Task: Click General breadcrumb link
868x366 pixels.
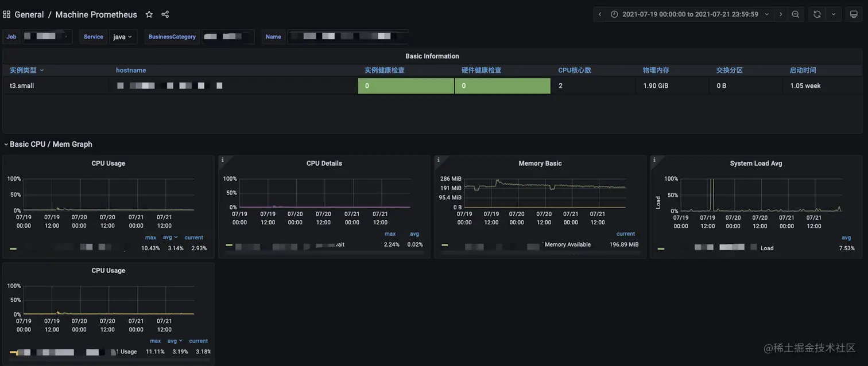Action: pyautogui.click(x=29, y=14)
